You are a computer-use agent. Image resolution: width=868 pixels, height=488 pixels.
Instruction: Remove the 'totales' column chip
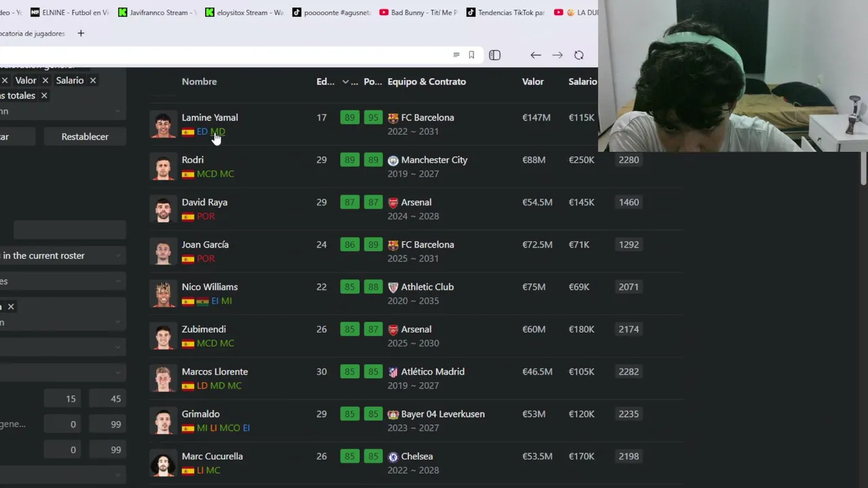point(44,96)
